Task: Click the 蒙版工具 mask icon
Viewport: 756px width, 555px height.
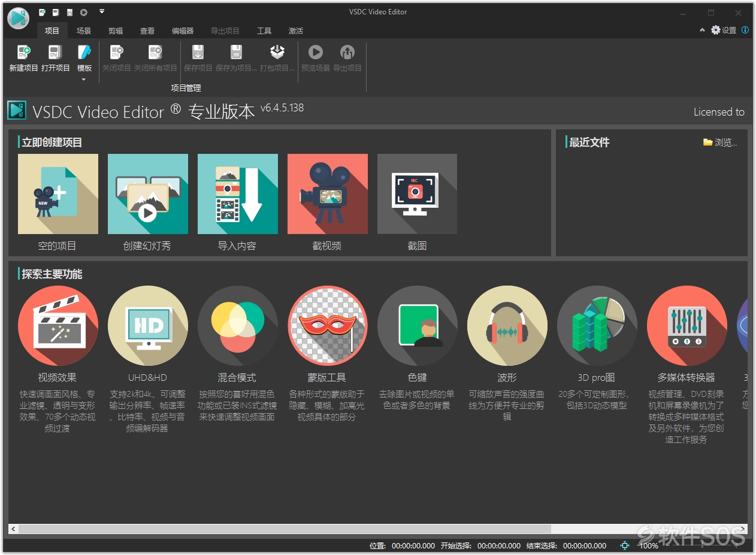Action: 328,326
